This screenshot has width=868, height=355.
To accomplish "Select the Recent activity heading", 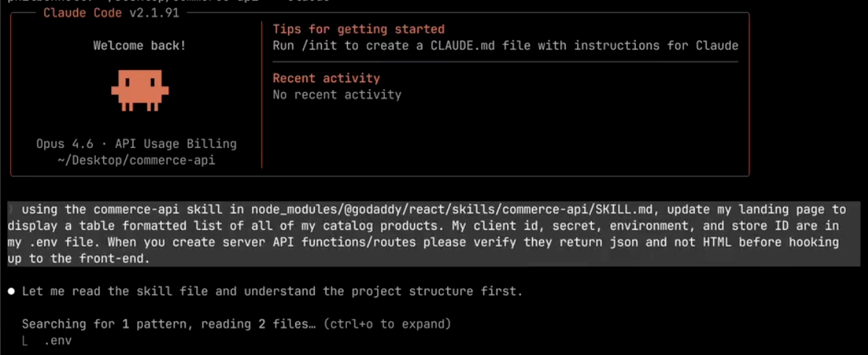I will click(326, 78).
